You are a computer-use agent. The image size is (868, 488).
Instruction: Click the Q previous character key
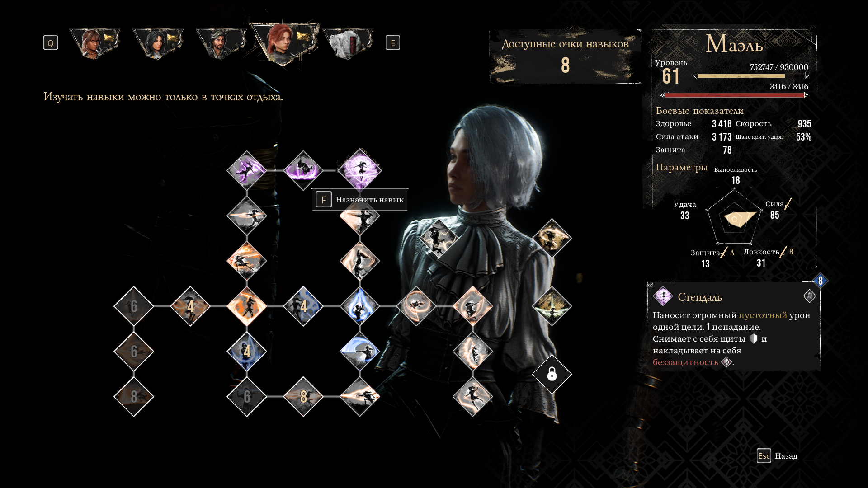(x=51, y=43)
